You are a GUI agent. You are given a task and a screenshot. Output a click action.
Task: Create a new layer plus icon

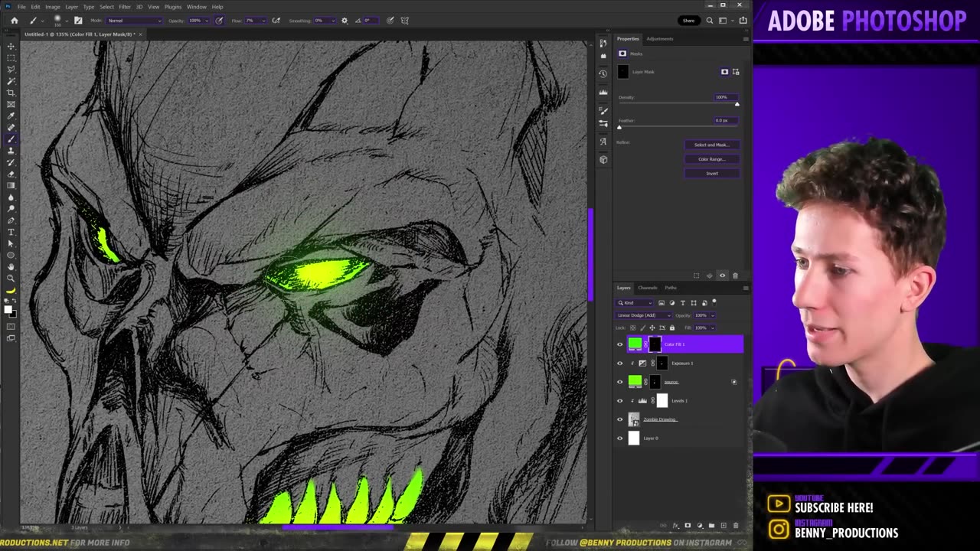[724, 526]
